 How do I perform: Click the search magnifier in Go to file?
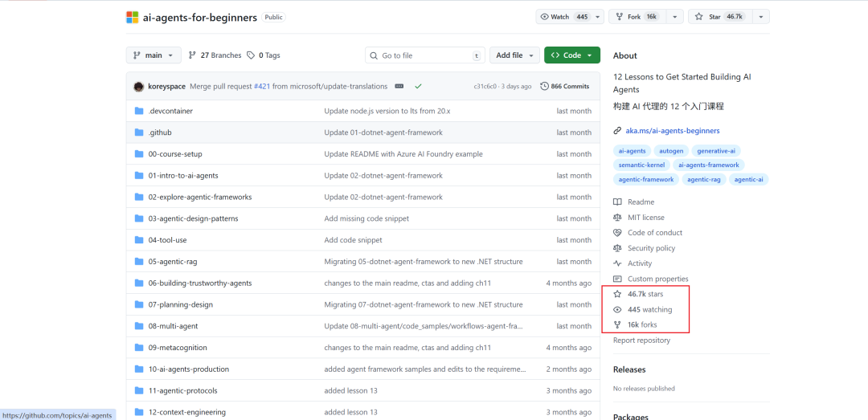pyautogui.click(x=375, y=55)
